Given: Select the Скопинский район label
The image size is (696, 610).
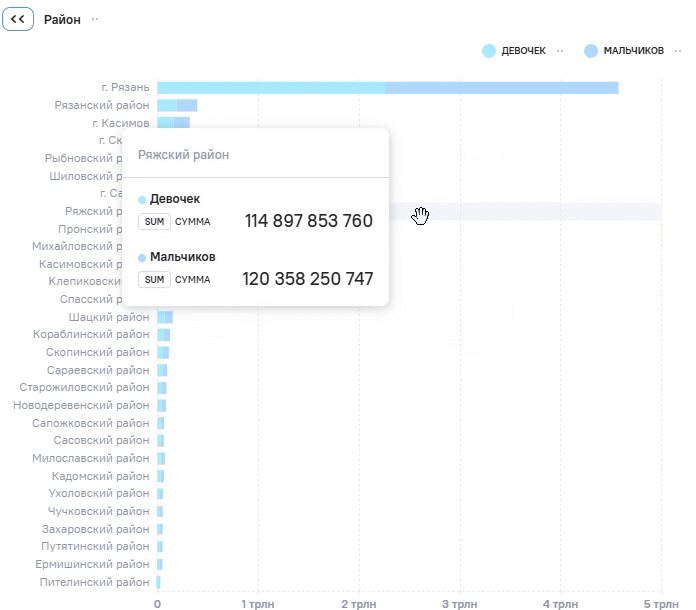Looking at the screenshot, I should (98, 352).
